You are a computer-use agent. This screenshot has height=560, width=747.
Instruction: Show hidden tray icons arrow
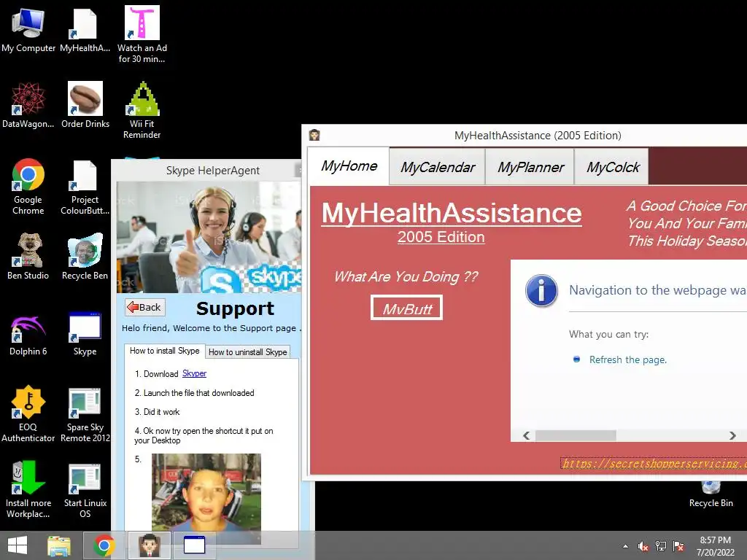tap(625, 546)
